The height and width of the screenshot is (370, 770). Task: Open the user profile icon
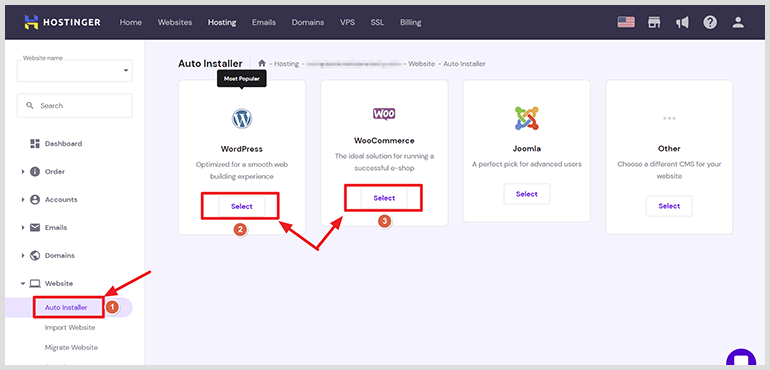(738, 22)
